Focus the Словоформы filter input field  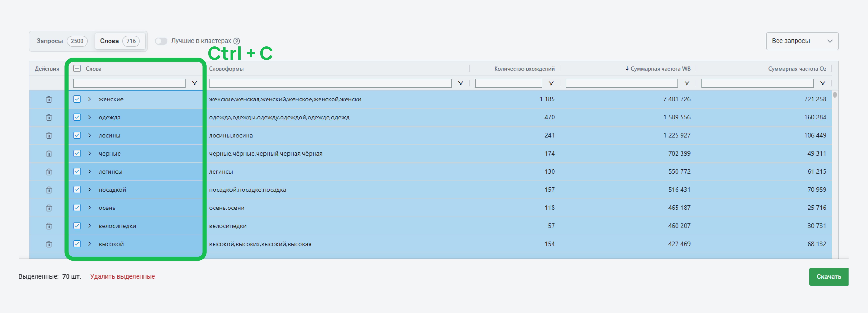coord(330,83)
